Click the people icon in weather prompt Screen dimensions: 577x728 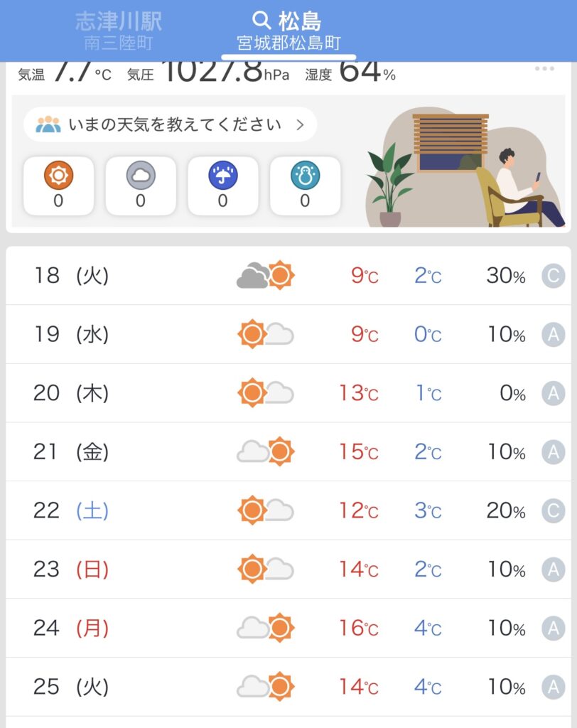coord(48,125)
